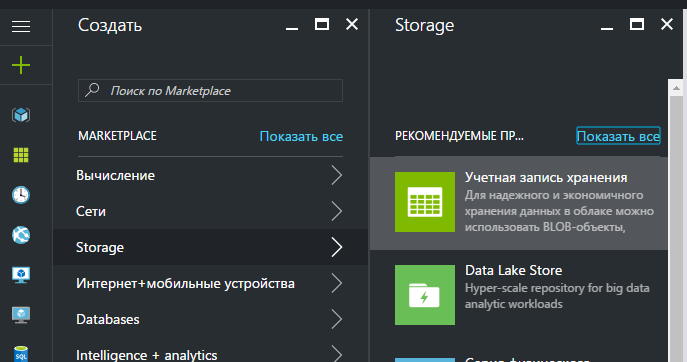Image resolution: width=687 pixels, height=362 pixels.
Task: Click the green plus Create icon
Action: click(21, 65)
